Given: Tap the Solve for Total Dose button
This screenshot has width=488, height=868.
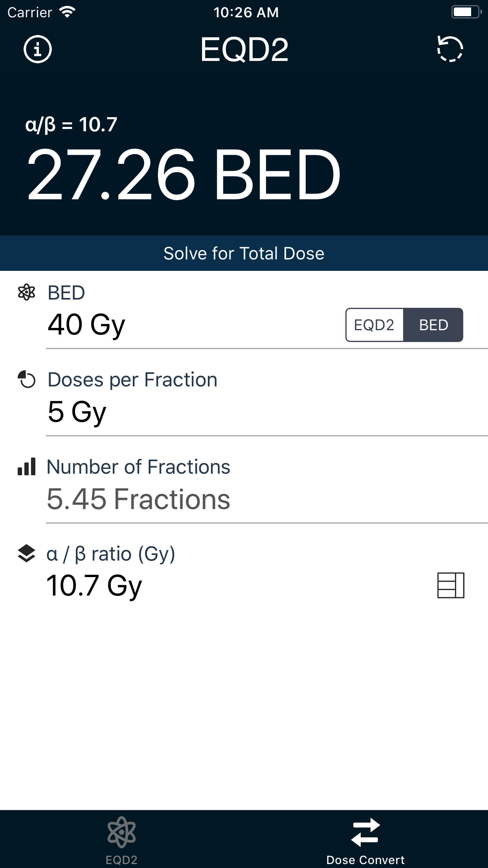Looking at the screenshot, I should (x=244, y=254).
